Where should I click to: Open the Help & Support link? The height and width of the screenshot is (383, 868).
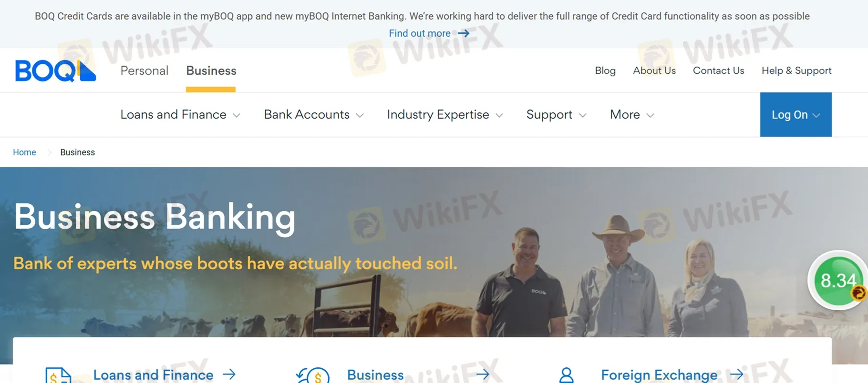(796, 71)
